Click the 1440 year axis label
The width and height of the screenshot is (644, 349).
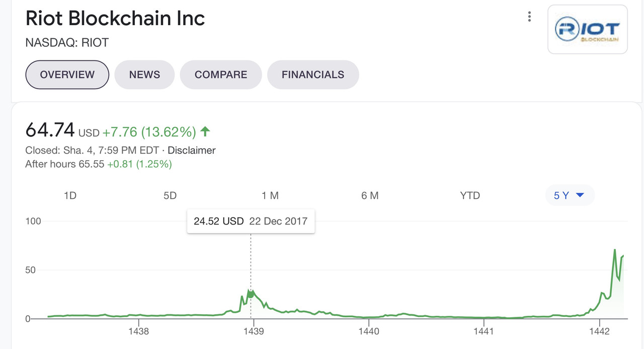point(369,331)
